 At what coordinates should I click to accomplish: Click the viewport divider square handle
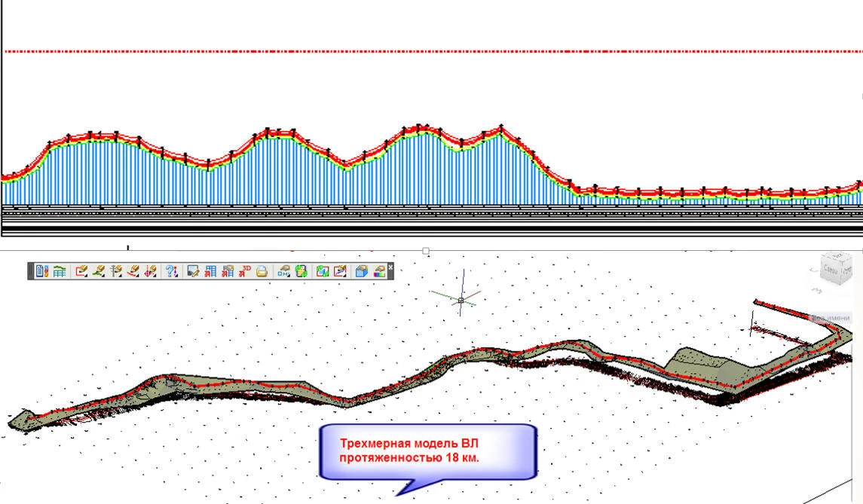pyautogui.click(x=426, y=251)
